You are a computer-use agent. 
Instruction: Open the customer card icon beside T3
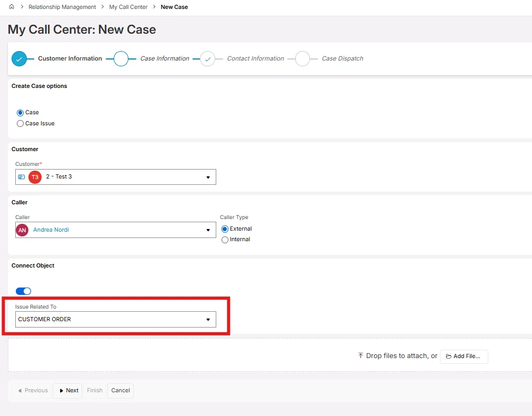(x=22, y=177)
